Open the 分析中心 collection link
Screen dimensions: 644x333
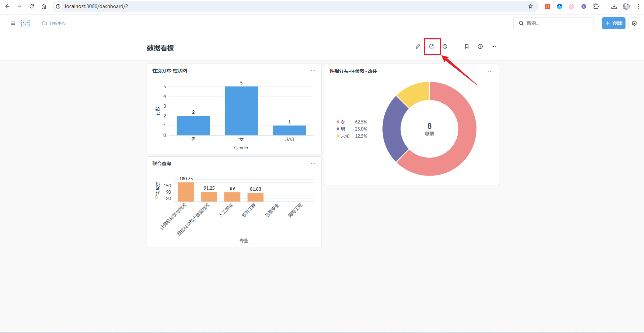point(54,23)
